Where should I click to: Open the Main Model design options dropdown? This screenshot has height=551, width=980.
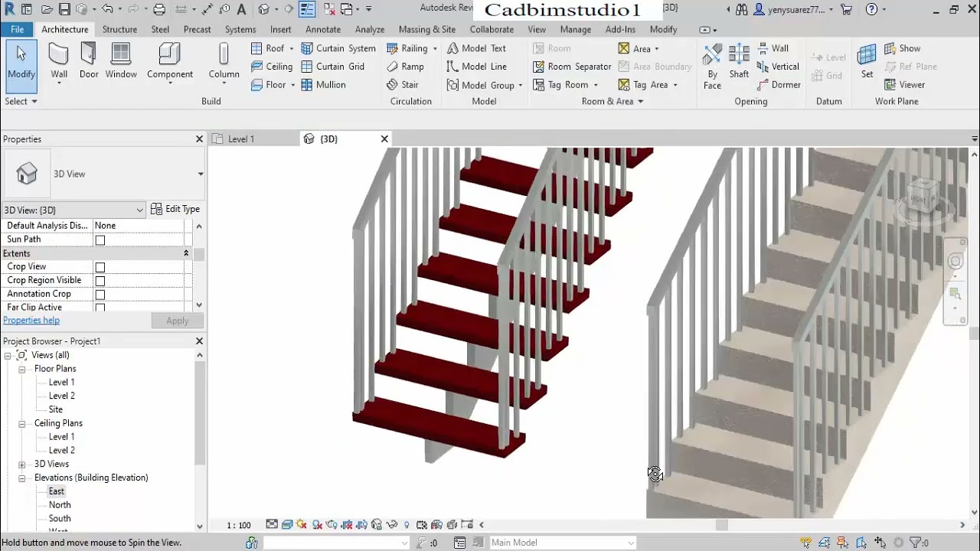click(x=563, y=543)
